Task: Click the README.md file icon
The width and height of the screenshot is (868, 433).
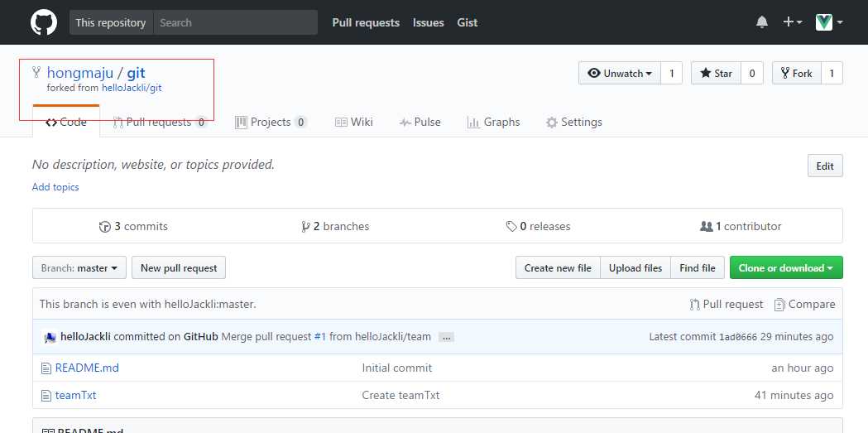Action: tap(46, 368)
